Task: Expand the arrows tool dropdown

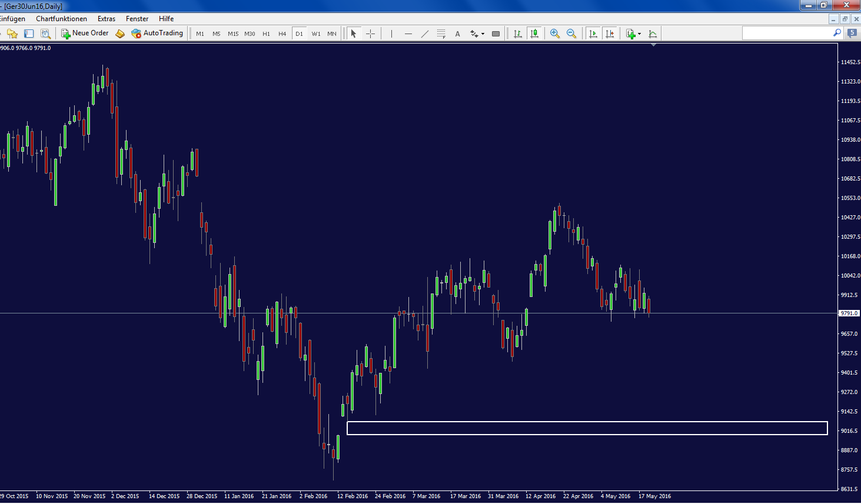Action: pyautogui.click(x=483, y=34)
